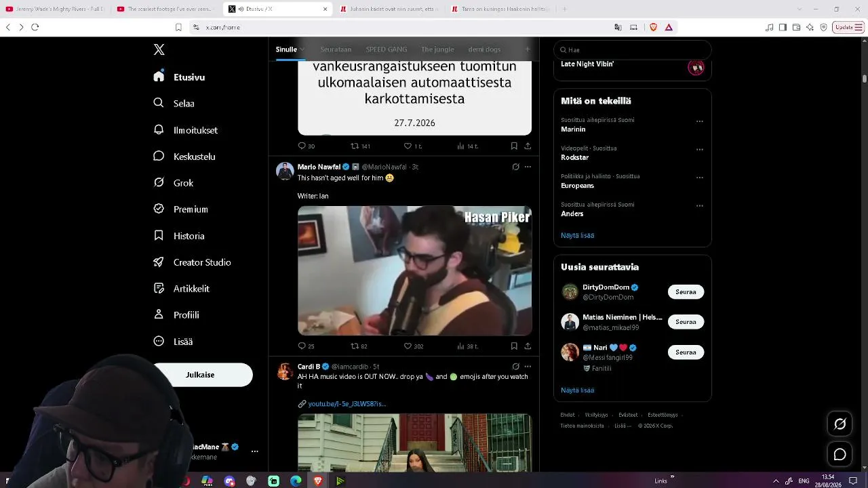Bookmark Mario Nawfal's post
The image size is (868, 488).
pos(514,346)
